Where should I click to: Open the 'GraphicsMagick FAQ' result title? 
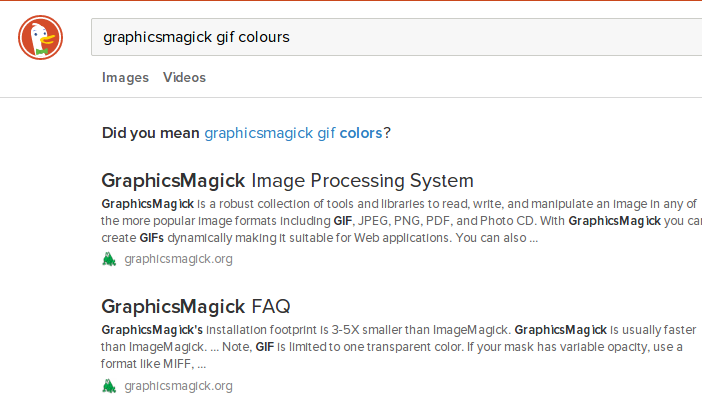(x=196, y=307)
